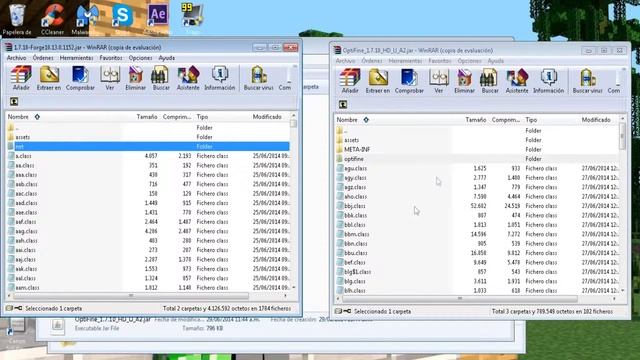Open Archivo menu in OptiFine window
The width and height of the screenshot is (640, 360).
click(x=345, y=61)
